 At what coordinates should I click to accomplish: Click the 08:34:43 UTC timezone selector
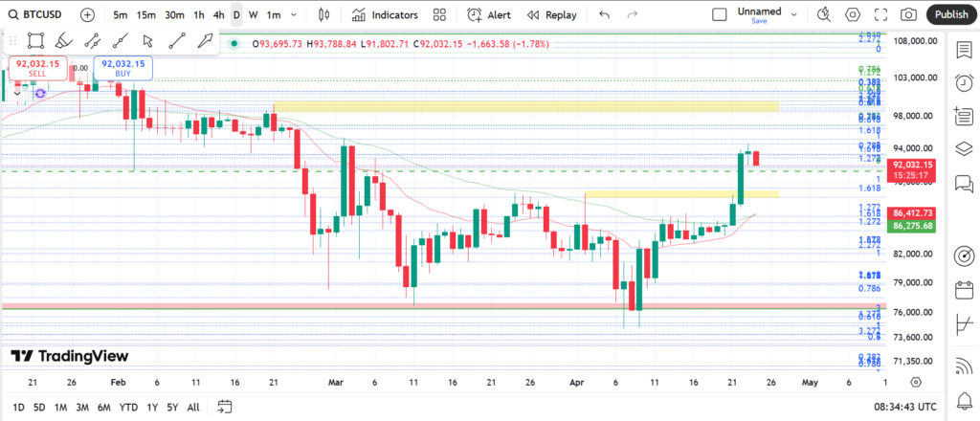pos(905,408)
